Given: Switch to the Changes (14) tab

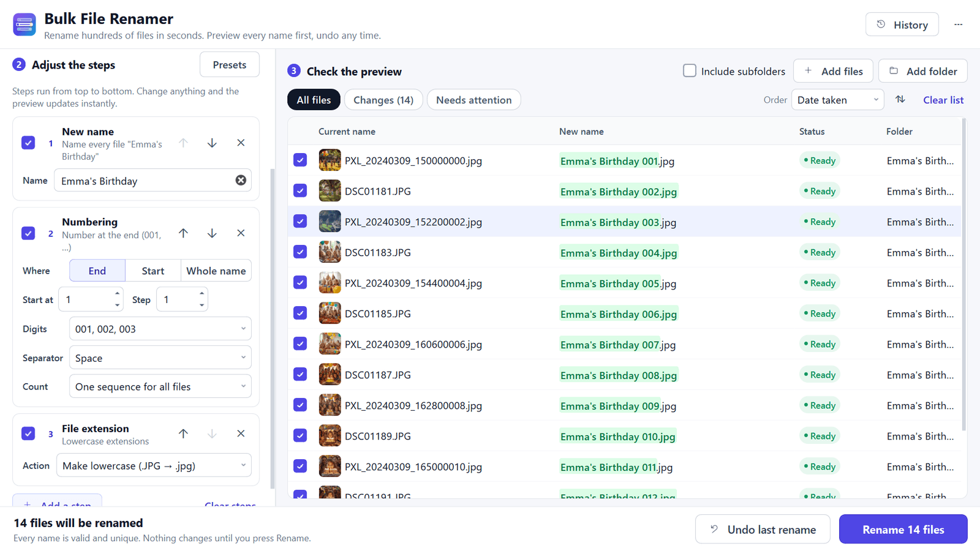Looking at the screenshot, I should [383, 100].
